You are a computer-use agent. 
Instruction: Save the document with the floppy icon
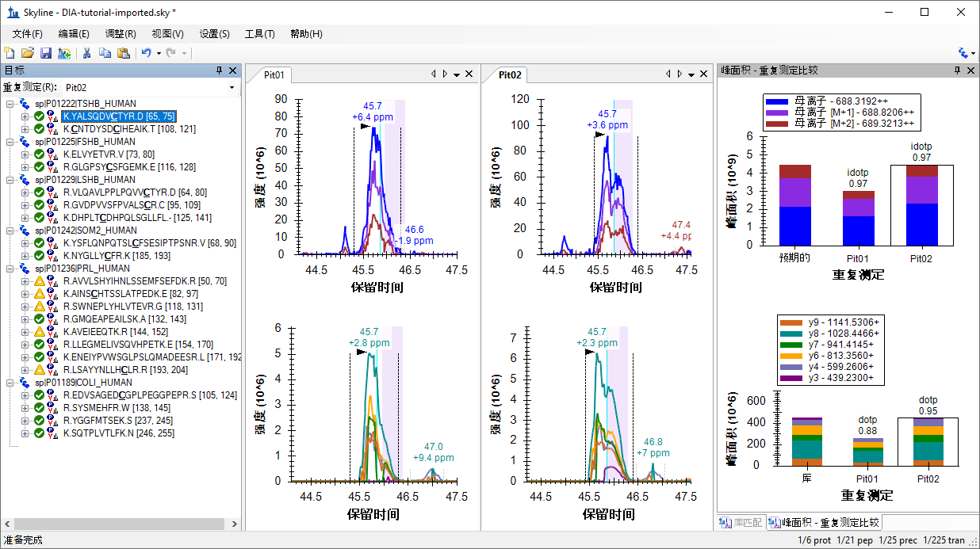click(x=46, y=53)
